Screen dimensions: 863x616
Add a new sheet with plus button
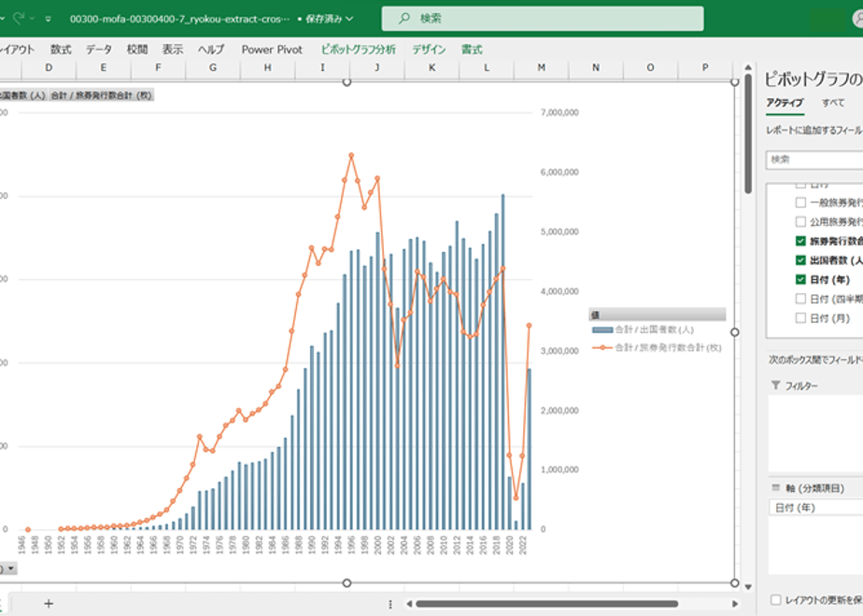(x=49, y=604)
